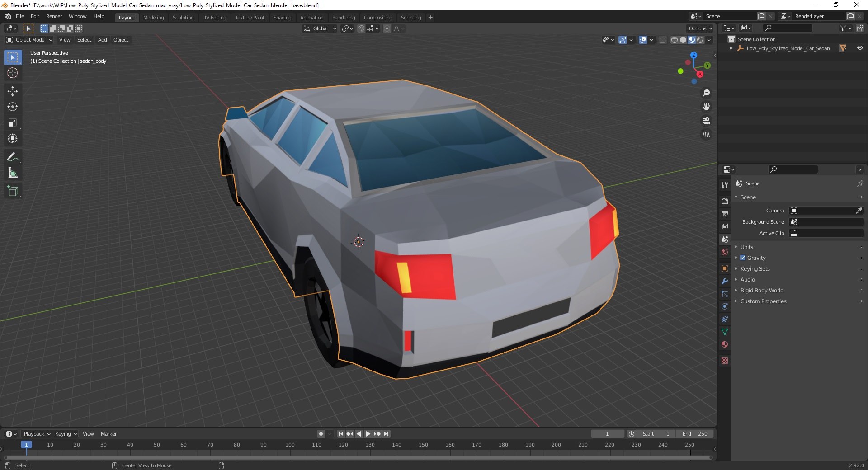
Task: Add new collection in the outliner
Action: click(860, 28)
